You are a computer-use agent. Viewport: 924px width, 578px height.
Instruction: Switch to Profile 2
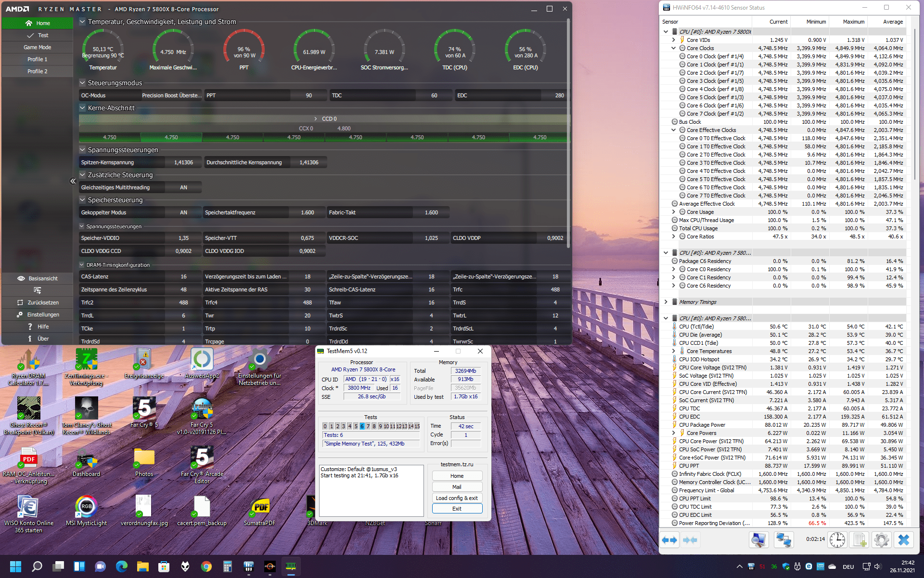click(x=38, y=71)
